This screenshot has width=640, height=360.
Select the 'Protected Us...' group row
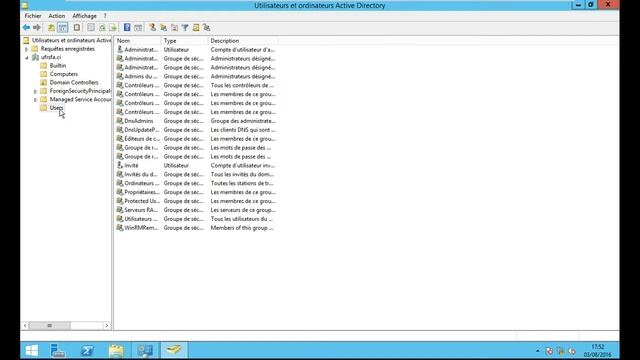pos(196,201)
